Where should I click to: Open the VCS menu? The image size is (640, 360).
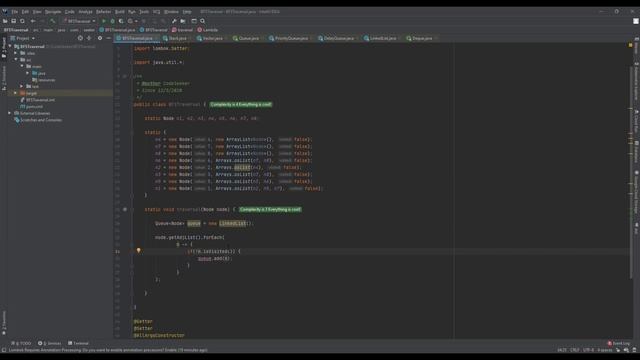pyautogui.click(x=157, y=12)
